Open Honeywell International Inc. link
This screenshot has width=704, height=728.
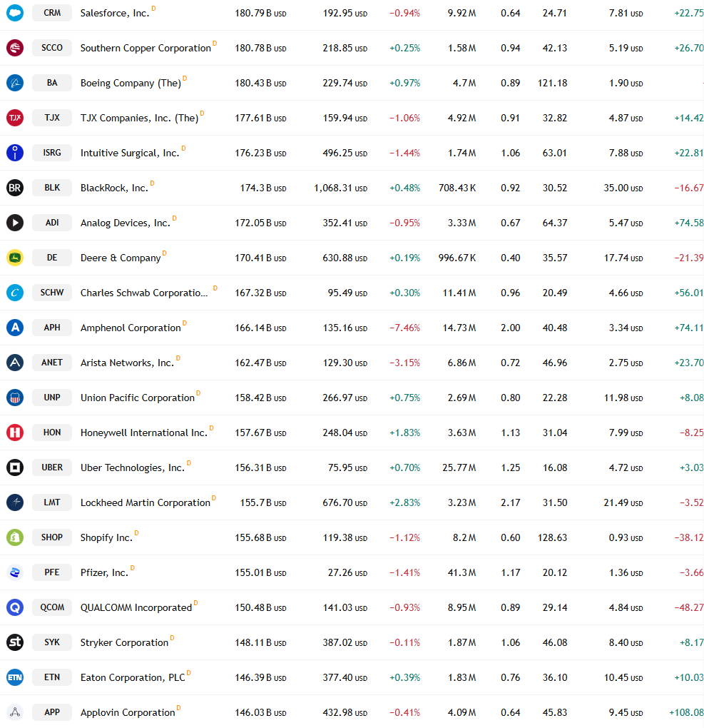144,433
